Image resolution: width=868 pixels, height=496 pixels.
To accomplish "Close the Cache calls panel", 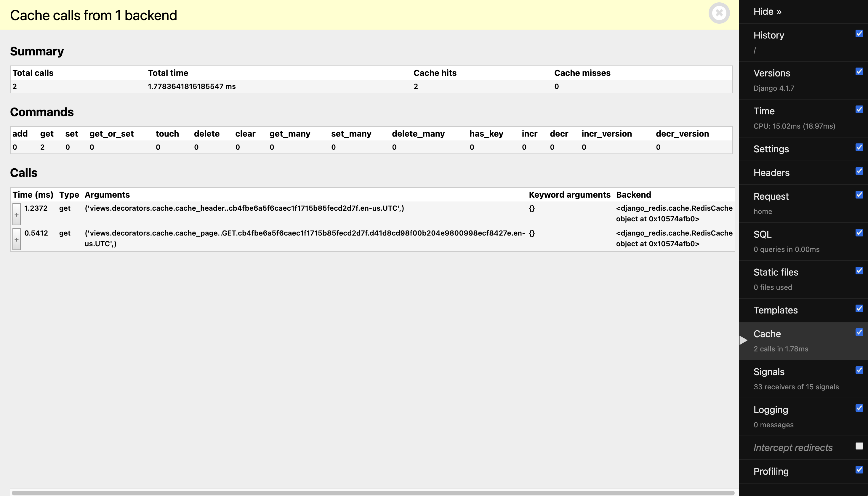I will coord(719,13).
